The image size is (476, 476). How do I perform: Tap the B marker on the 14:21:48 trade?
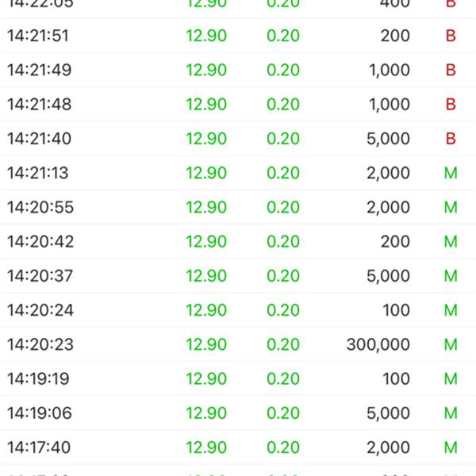pos(451,104)
